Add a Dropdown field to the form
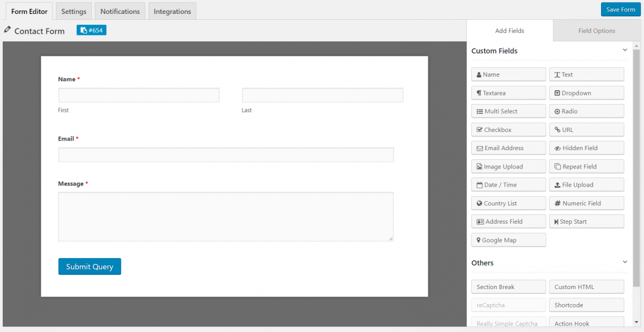The image size is (644, 332). (x=586, y=93)
